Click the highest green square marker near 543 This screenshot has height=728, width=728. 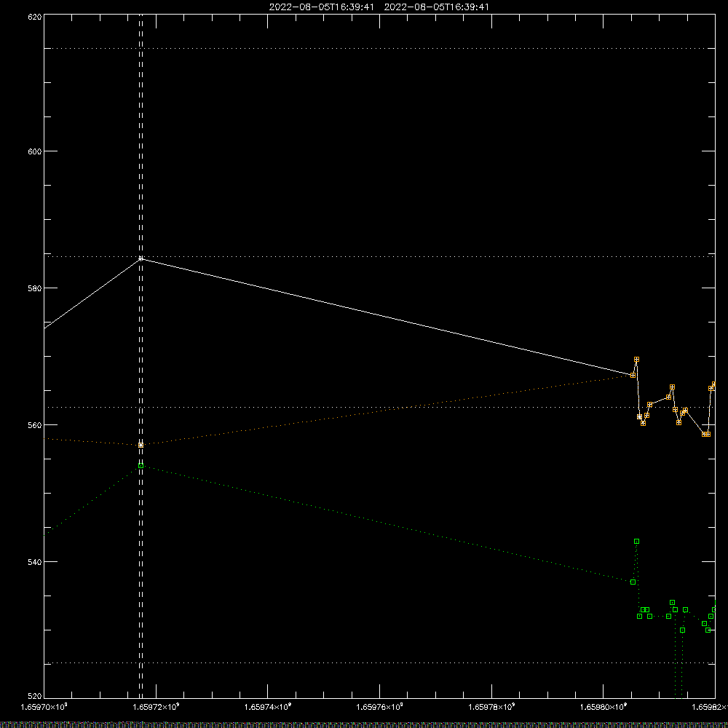coord(636,542)
